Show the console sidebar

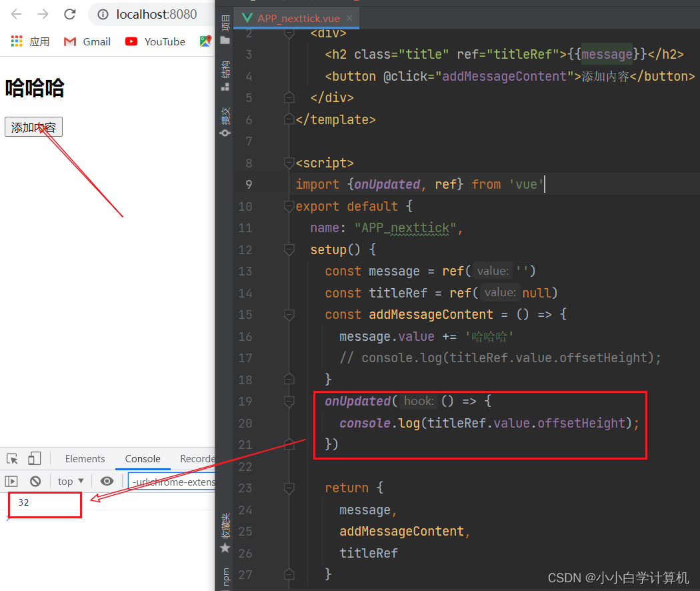(x=11, y=481)
